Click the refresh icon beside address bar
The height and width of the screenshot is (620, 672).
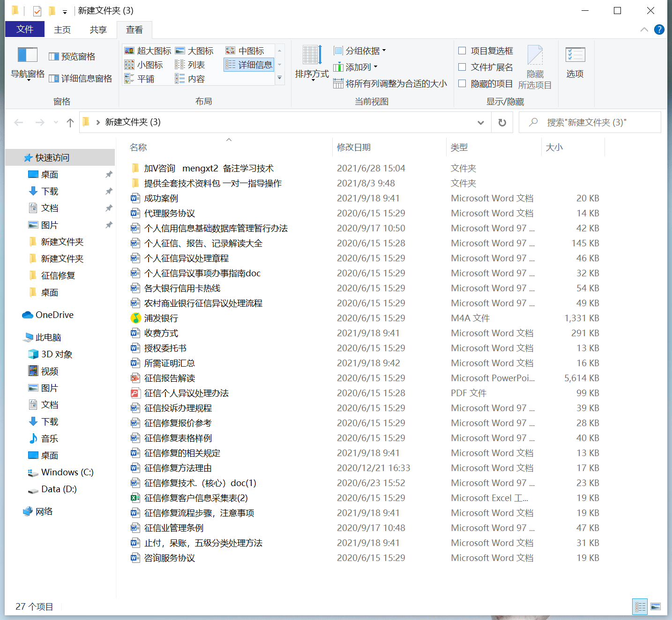[x=502, y=122]
